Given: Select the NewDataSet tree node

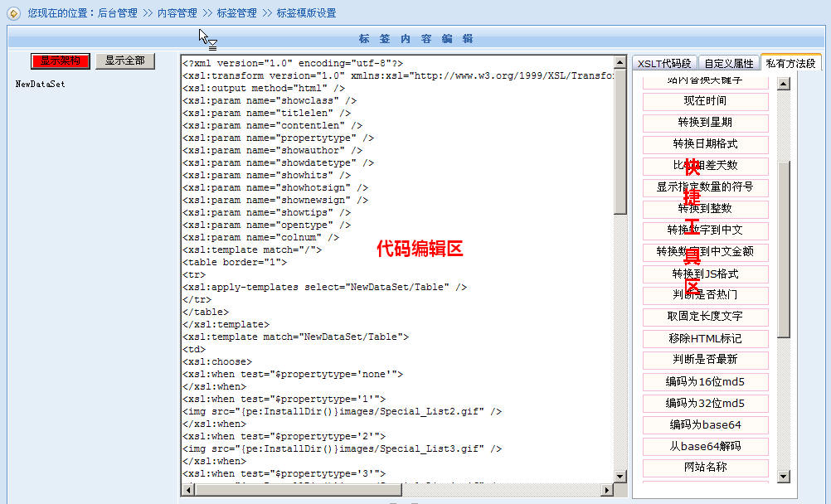Looking at the screenshot, I should coord(40,85).
